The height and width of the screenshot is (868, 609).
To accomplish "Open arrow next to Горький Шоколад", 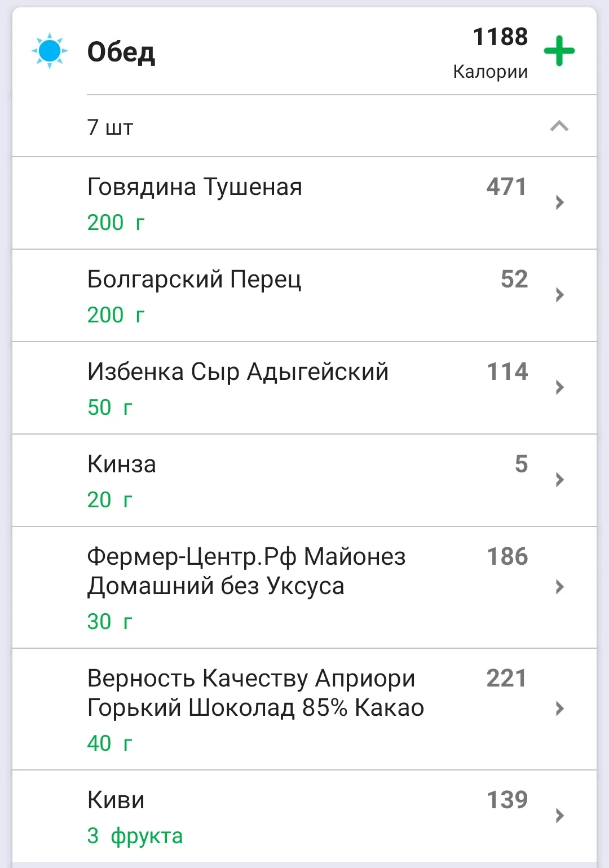I will (559, 708).
